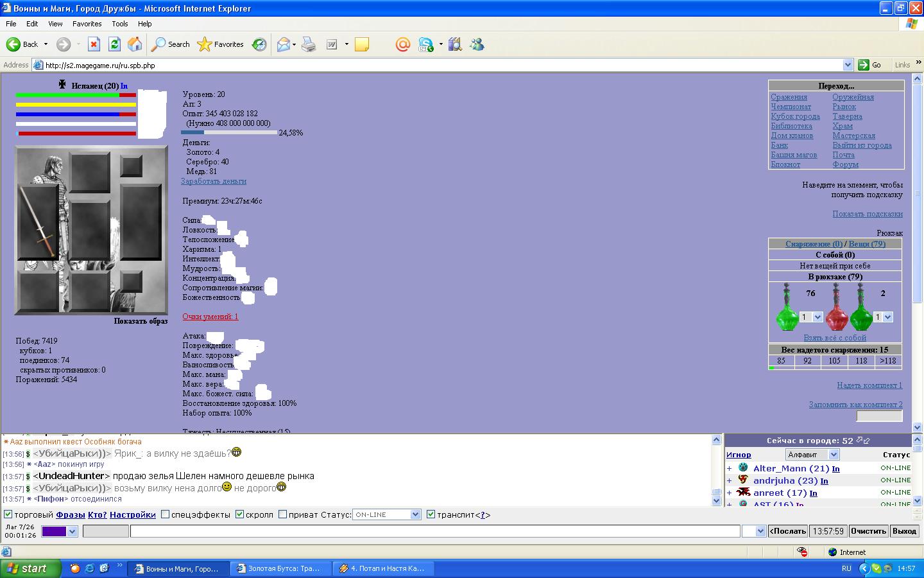This screenshot has height=578, width=924.
Task: Click the Print toolbar icon
Action: pyautogui.click(x=309, y=44)
